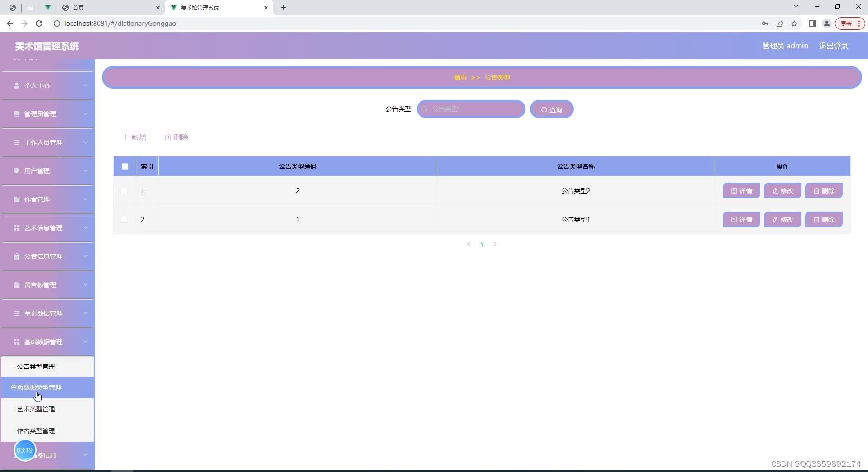View site information icon in address bar
The width and height of the screenshot is (868, 472).
57,24
